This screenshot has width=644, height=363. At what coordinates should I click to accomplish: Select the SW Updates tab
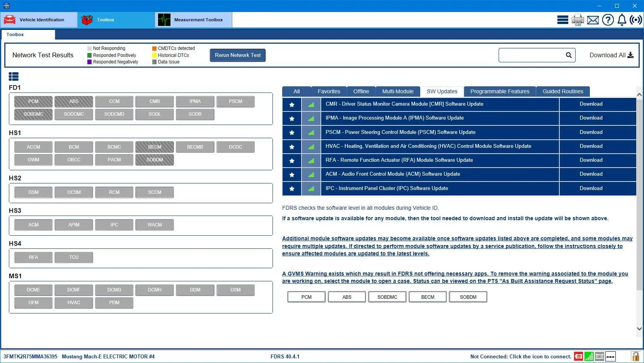[442, 91]
